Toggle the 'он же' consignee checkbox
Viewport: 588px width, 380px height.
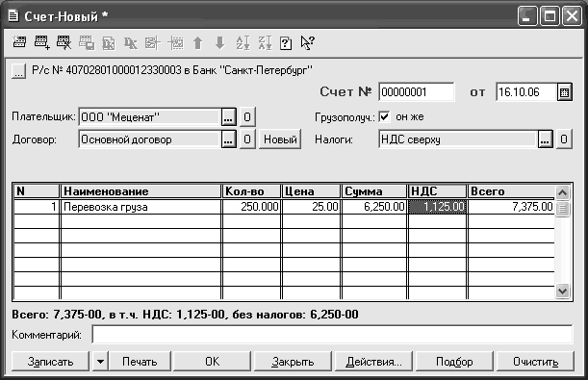pyautogui.click(x=384, y=116)
